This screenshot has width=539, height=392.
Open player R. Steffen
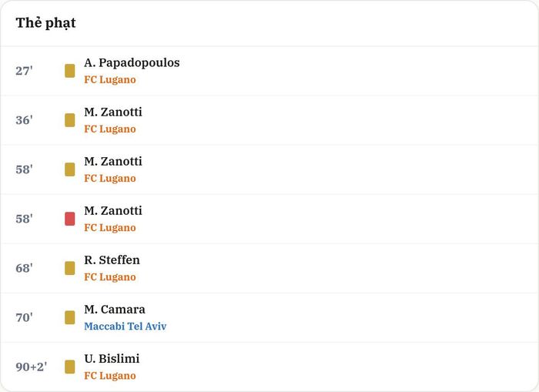112,260
